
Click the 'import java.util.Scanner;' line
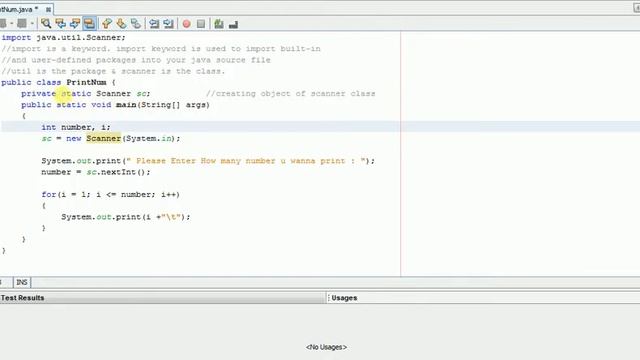pyautogui.click(x=63, y=38)
